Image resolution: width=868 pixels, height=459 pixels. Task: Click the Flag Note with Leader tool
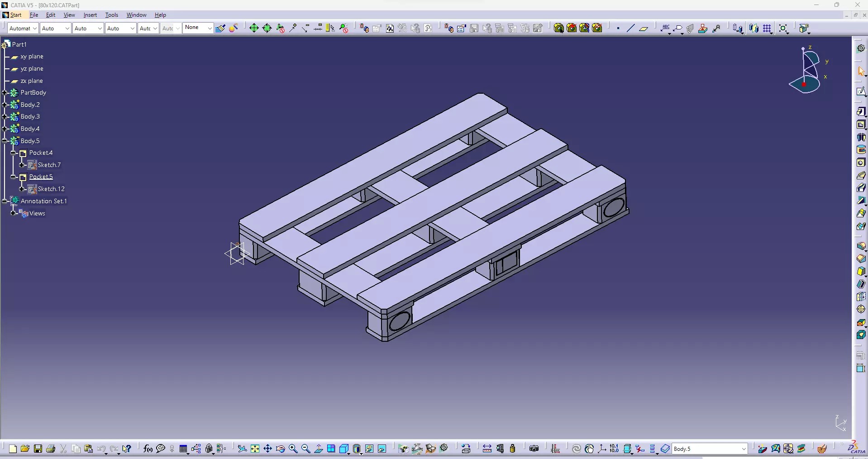(x=678, y=28)
